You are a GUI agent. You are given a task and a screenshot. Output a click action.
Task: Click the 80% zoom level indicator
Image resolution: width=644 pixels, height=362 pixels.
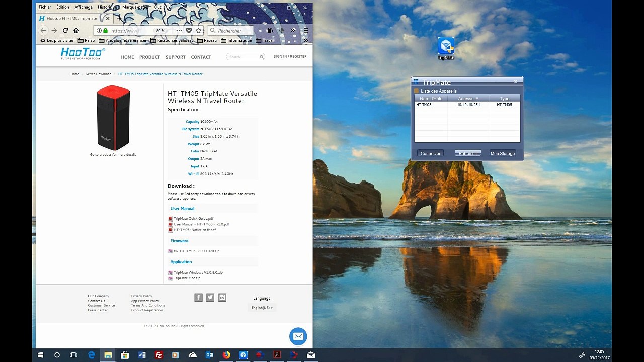pos(160,31)
